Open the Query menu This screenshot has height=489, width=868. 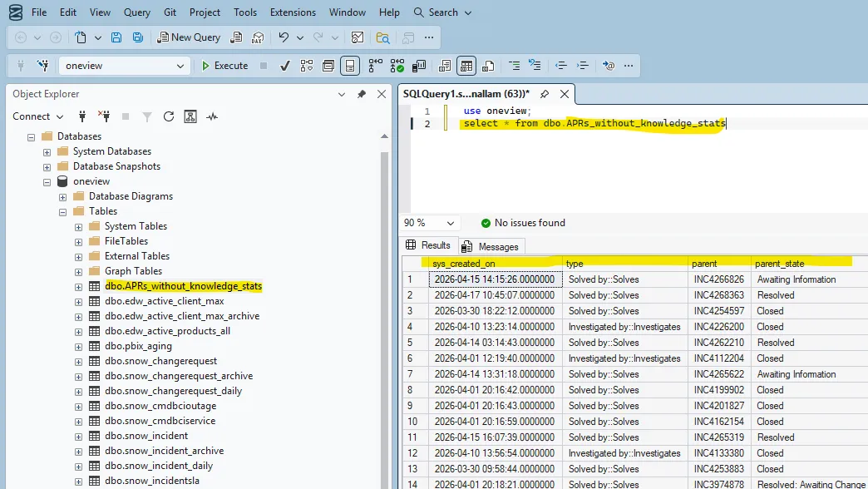tap(136, 12)
